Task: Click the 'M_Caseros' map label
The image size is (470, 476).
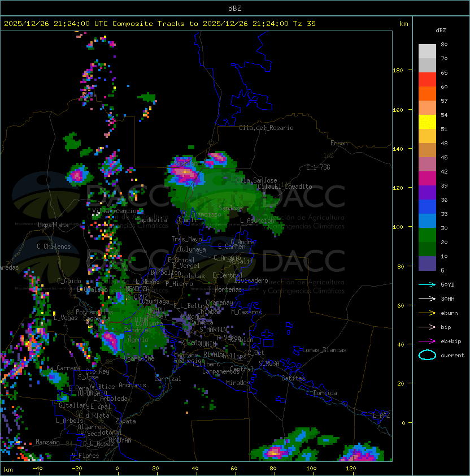Action: click(246, 312)
